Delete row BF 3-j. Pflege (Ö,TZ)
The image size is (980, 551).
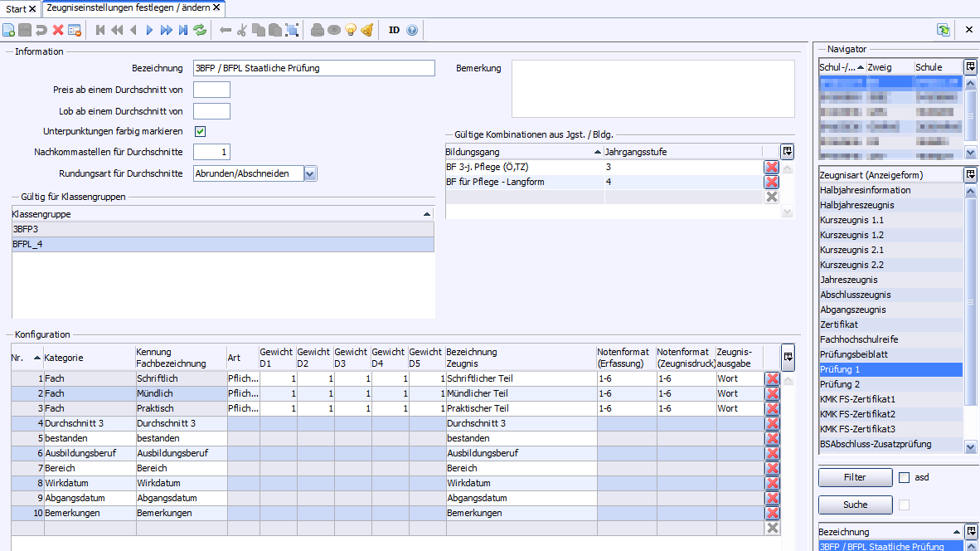772,167
